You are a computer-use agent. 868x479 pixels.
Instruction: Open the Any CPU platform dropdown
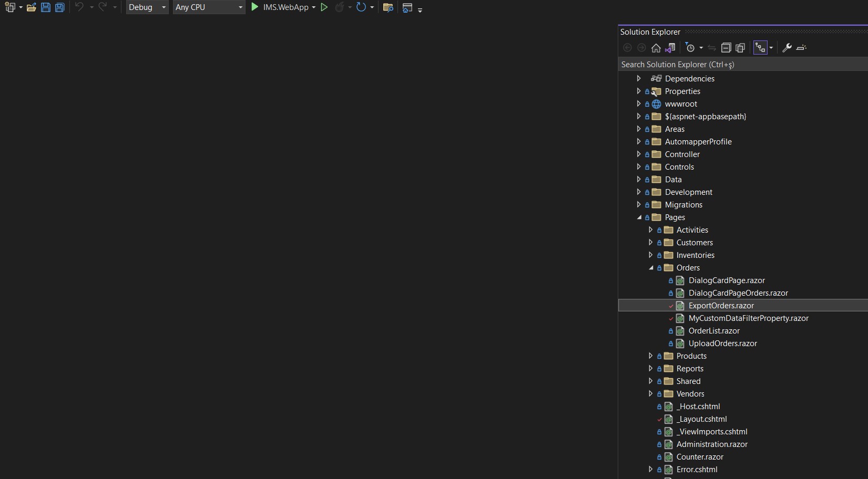click(209, 7)
